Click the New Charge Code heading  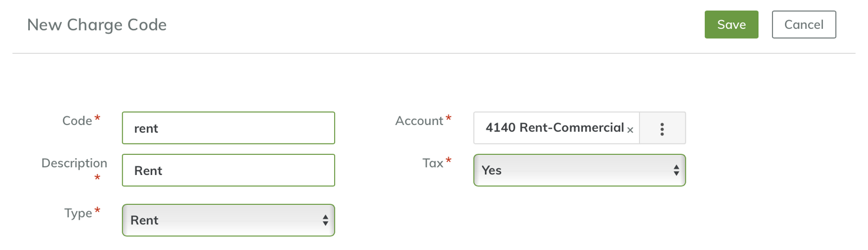click(x=97, y=25)
